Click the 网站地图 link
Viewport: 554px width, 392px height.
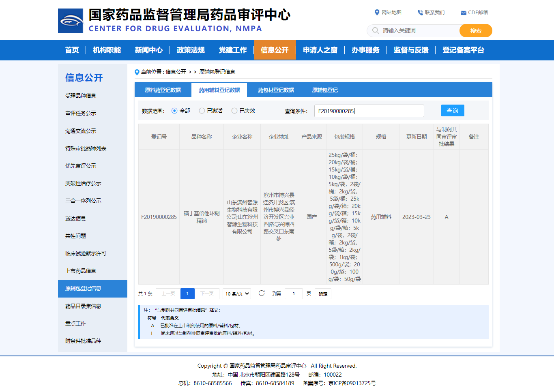click(391, 13)
